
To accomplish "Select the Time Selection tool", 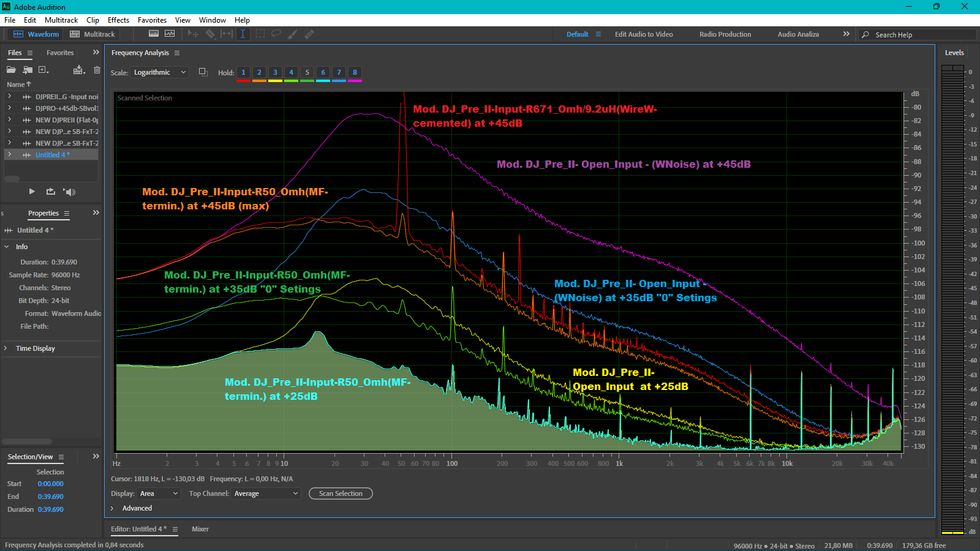I will click(243, 34).
